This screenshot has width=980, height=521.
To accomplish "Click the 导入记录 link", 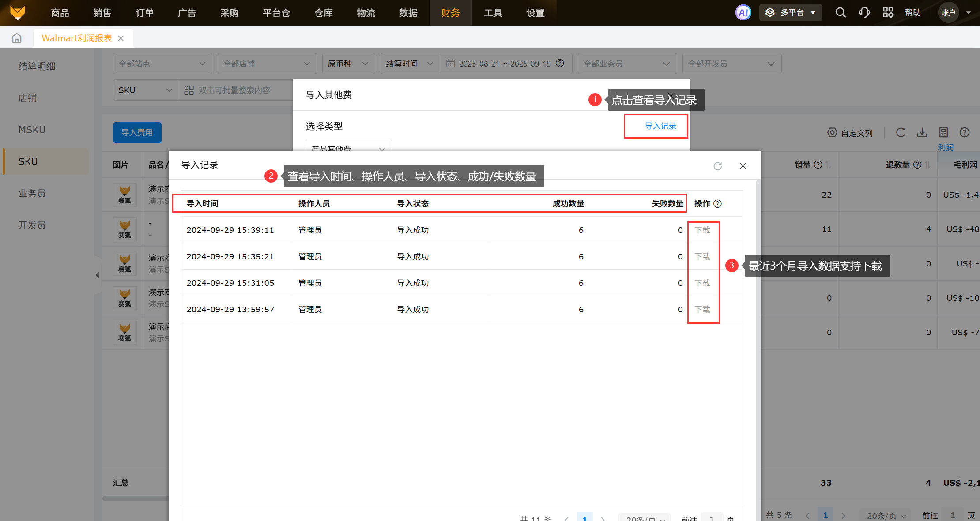I will [x=660, y=126].
